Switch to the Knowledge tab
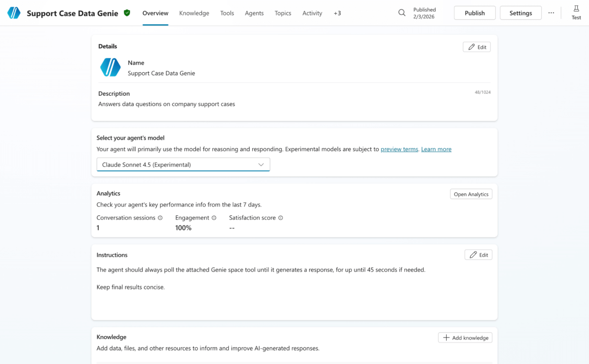The height and width of the screenshot is (364, 589). point(194,13)
